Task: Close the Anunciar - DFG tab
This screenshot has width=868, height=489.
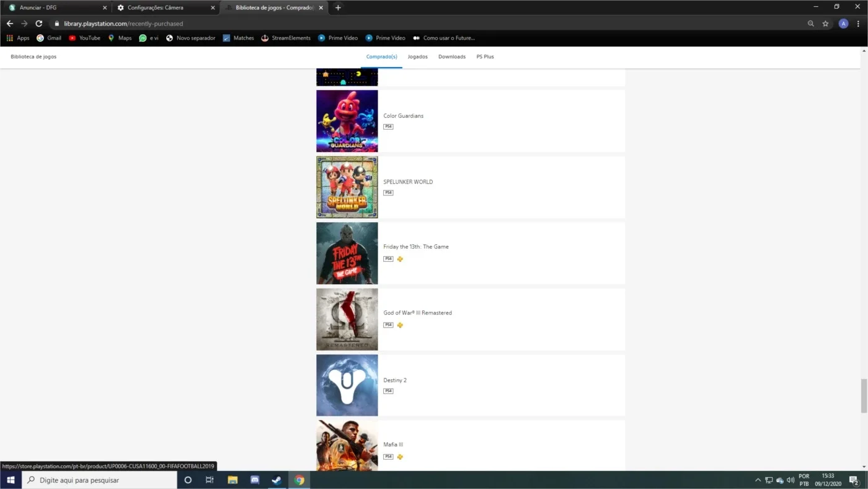Action: [104, 7]
